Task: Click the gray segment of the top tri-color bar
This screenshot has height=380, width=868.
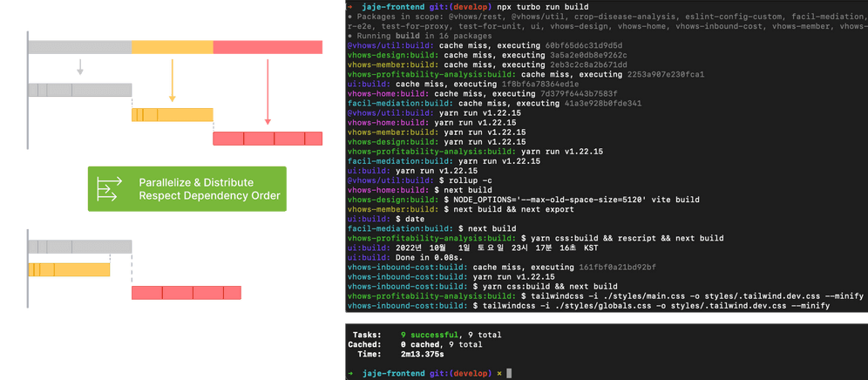Action: (x=80, y=47)
